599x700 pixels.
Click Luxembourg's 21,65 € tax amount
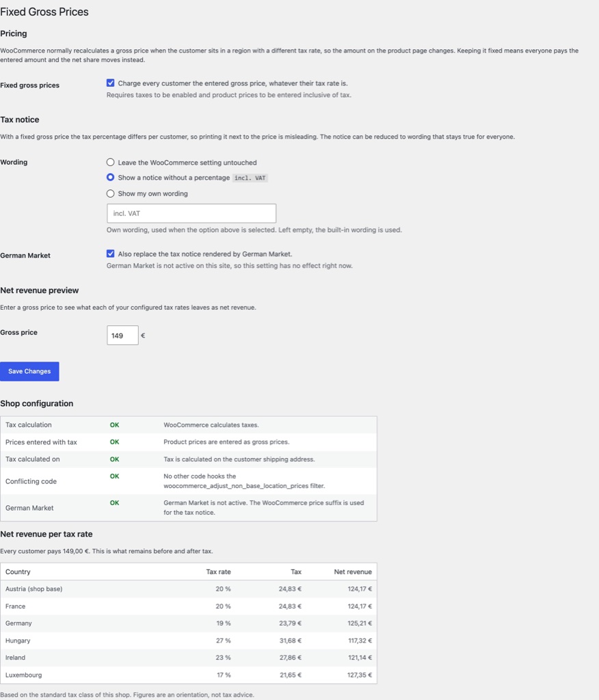tap(291, 675)
